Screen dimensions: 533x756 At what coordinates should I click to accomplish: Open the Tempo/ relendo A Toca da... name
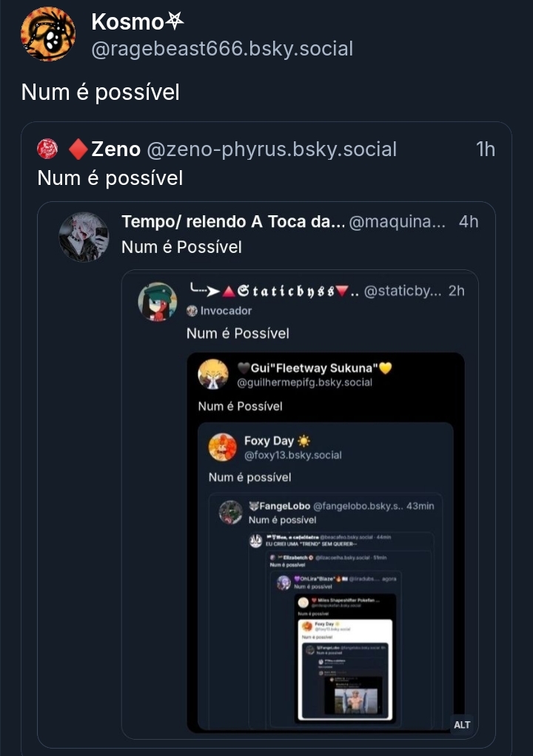(x=233, y=221)
